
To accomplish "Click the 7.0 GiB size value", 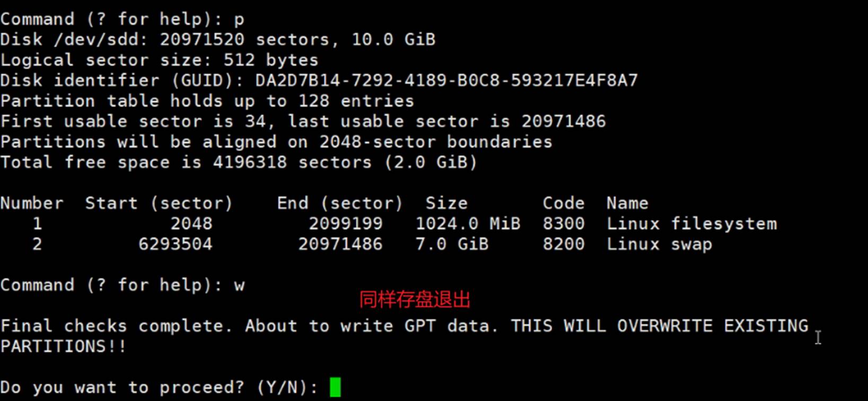I will pos(451,244).
